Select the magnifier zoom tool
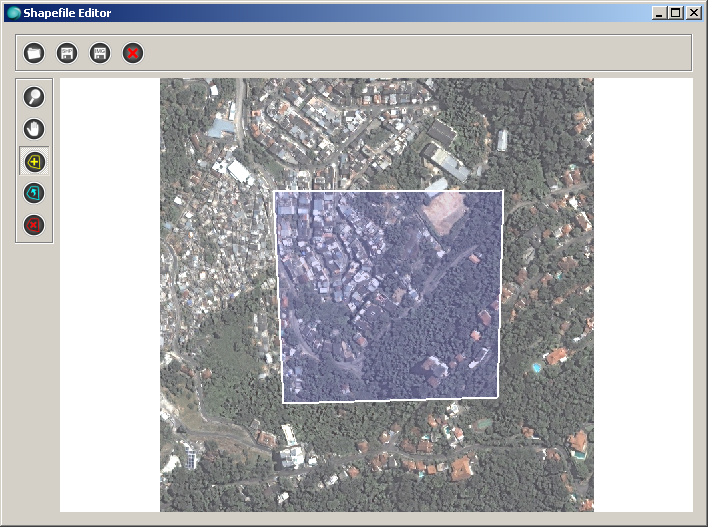Screen dimensions: 708x527 pyautogui.click(x=34, y=97)
